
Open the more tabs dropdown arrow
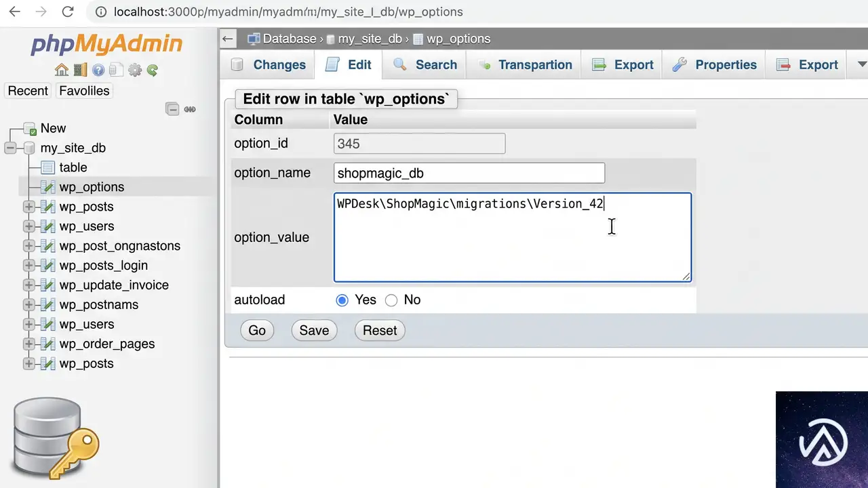tap(862, 64)
